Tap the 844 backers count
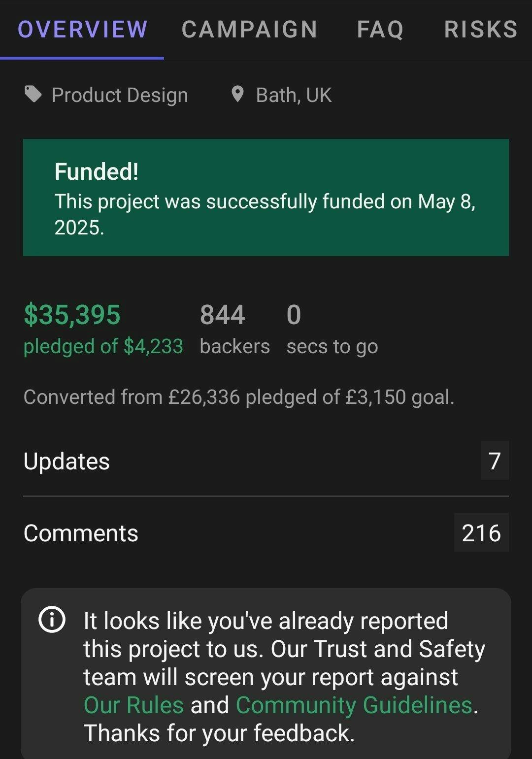The width and height of the screenshot is (532, 759). point(223,315)
